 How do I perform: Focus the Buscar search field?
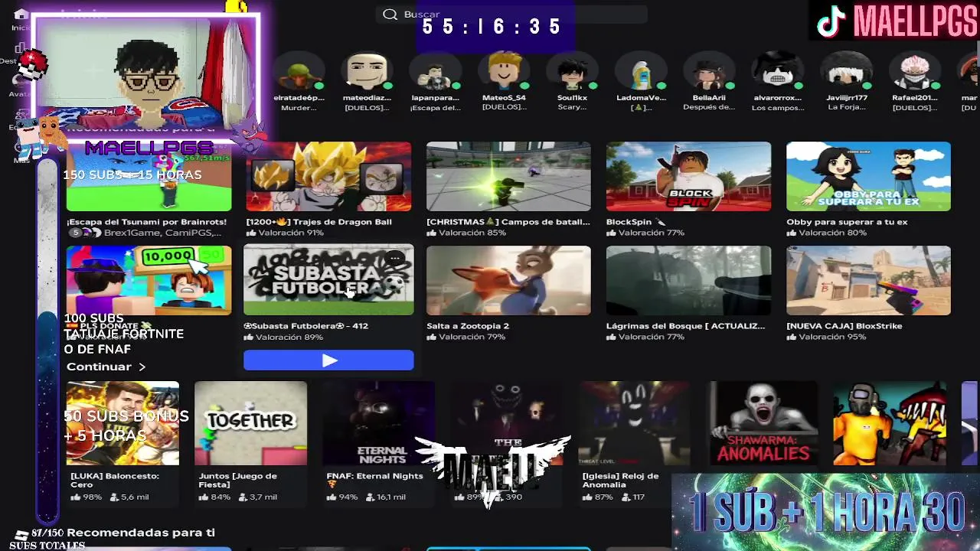tap(511, 15)
